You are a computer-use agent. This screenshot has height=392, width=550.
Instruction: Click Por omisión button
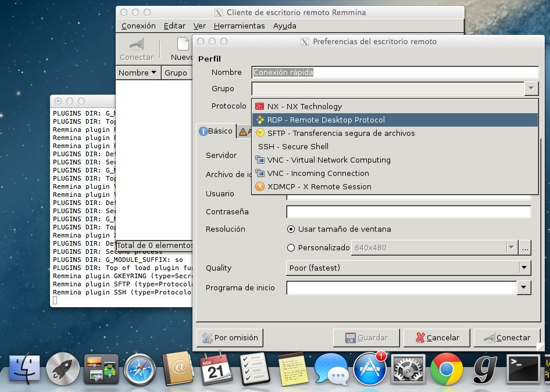[x=230, y=338]
